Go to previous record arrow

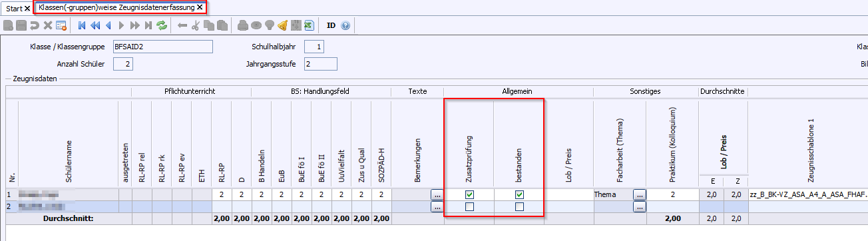pyautogui.click(x=108, y=25)
